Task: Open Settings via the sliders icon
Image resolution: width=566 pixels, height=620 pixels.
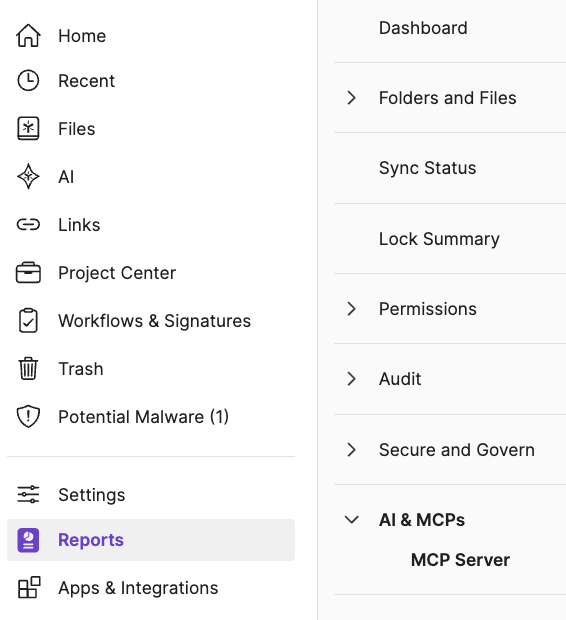Action: [x=28, y=494]
